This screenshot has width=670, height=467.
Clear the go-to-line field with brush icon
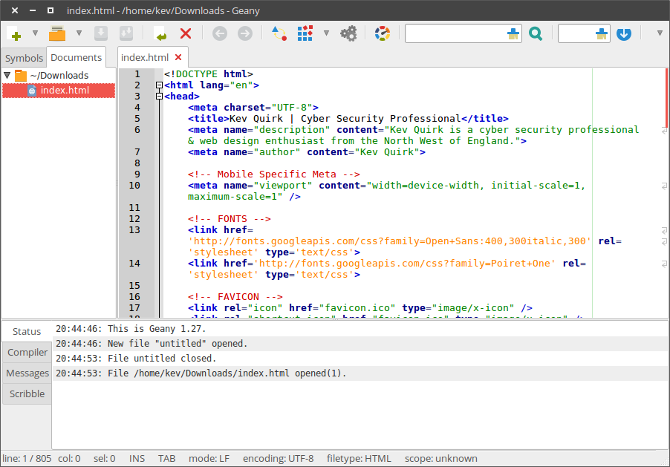602,33
